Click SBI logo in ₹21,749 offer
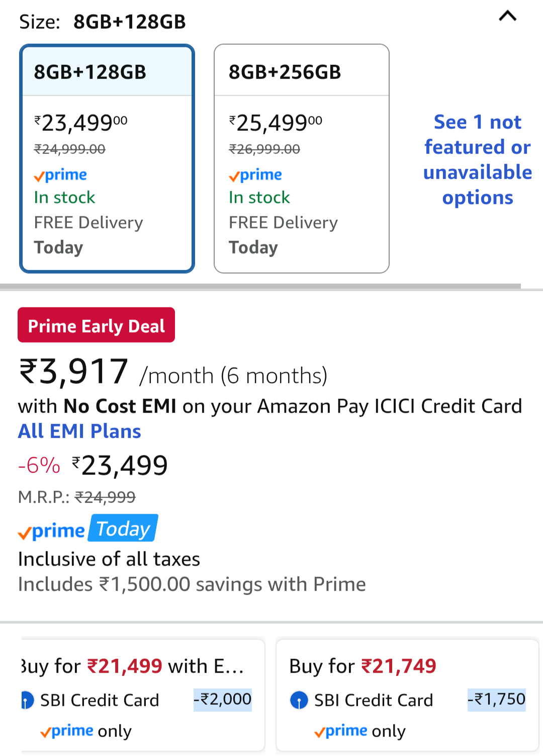The image size is (543, 756). [299, 700]
